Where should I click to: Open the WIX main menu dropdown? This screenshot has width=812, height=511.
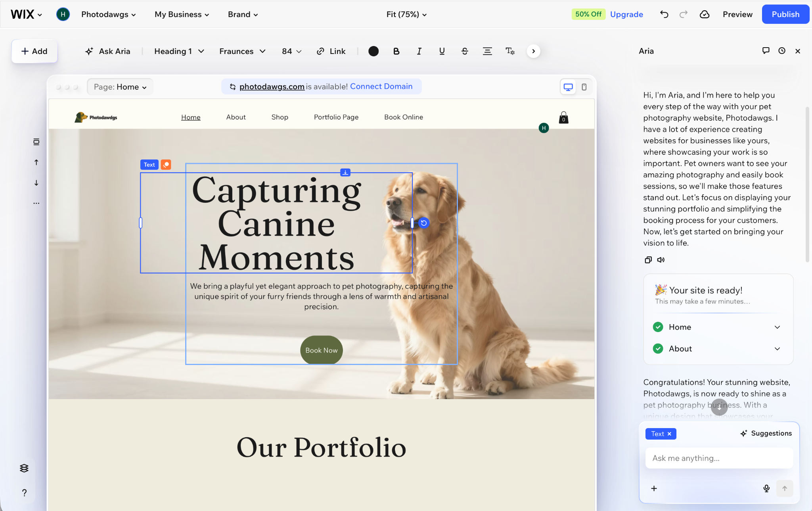click(x=26, y=14)
